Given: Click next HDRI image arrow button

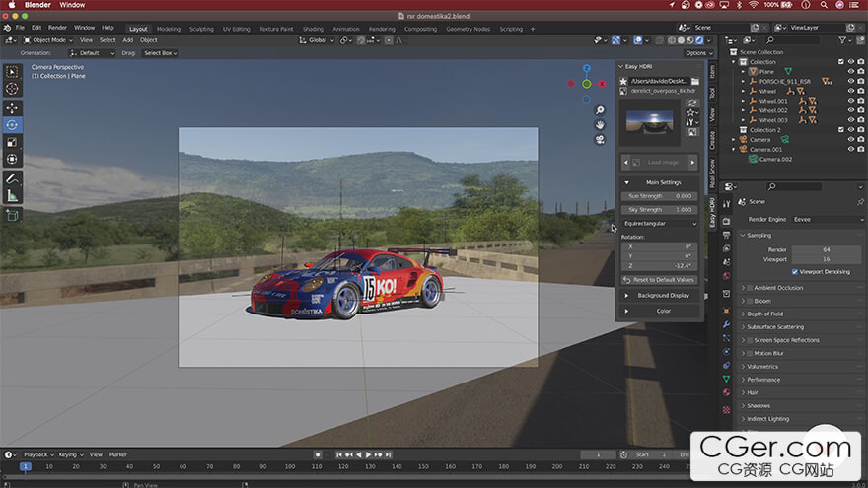Looking at the screenshot, I should pos(692,163).
